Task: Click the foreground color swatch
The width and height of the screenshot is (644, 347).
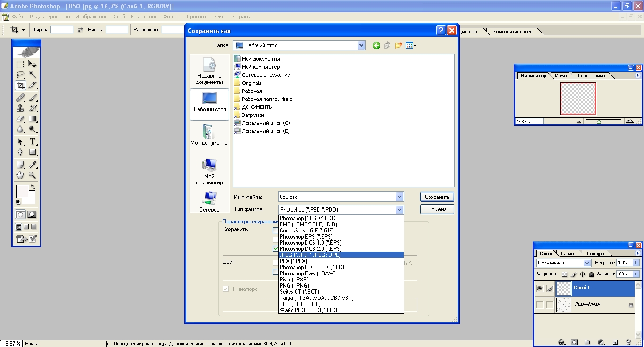Action: 23,191
